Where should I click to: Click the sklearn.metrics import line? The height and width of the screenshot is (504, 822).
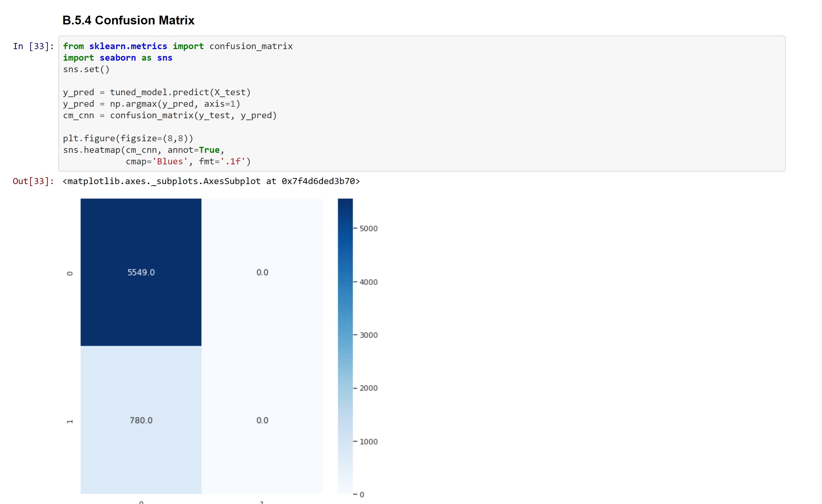pyautogui.click(x=178, y=46)
